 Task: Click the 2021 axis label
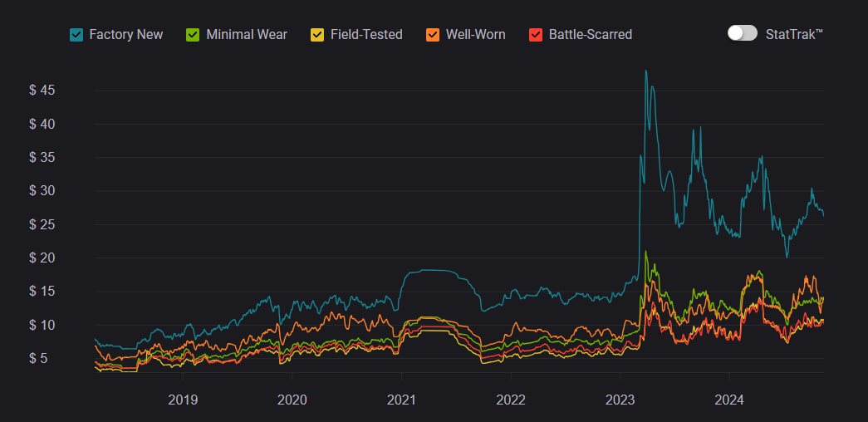(401, 400)
